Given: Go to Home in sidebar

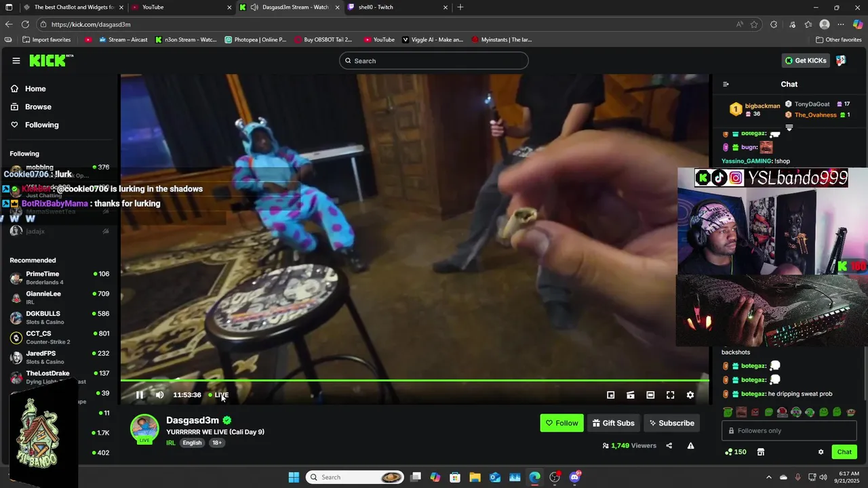Looking at the screenshot, I should 35,89.
